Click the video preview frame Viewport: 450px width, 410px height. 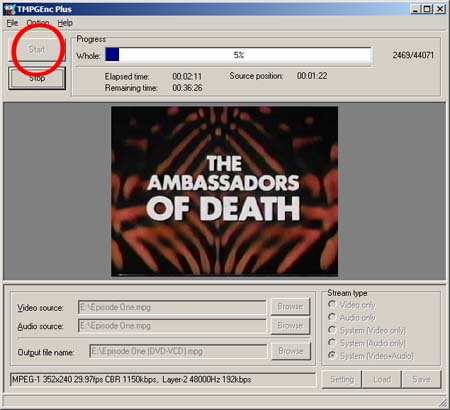(x=224, y=191)
